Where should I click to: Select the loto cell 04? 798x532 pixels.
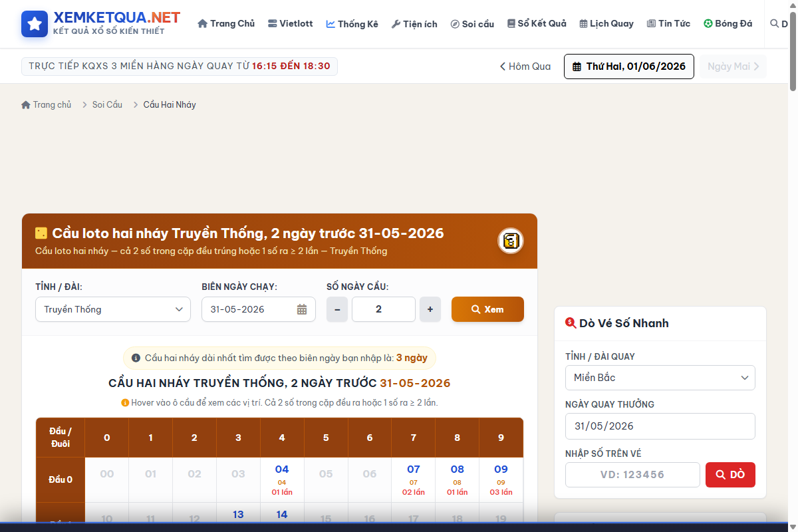(x=282, y=479)
